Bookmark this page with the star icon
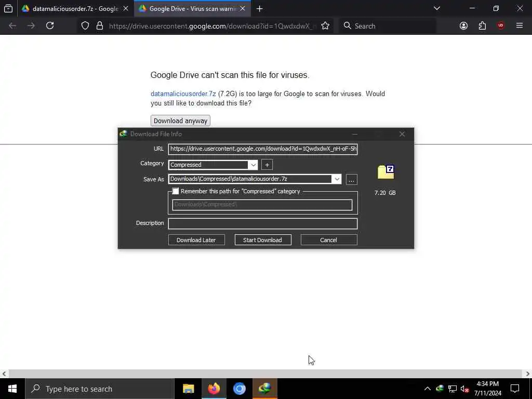This screenshot has height=399, width=532. tap(325, 26)
